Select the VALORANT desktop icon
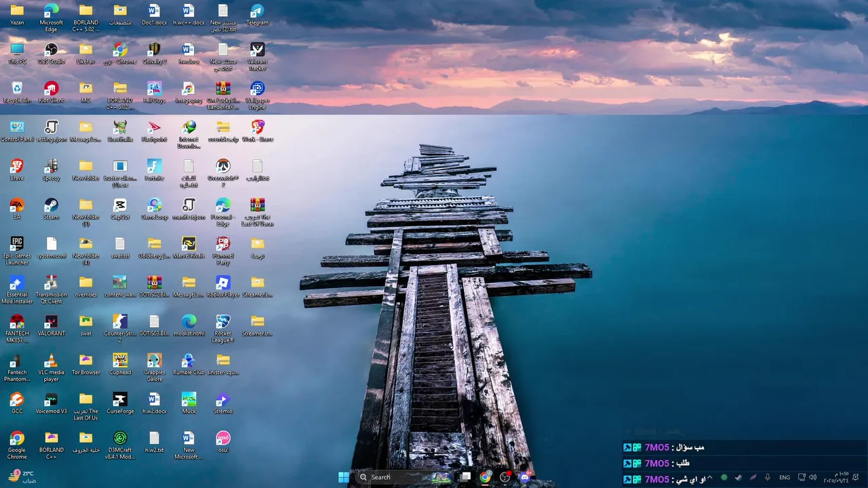This screenshot has height=488, width=868. [51, 325]
